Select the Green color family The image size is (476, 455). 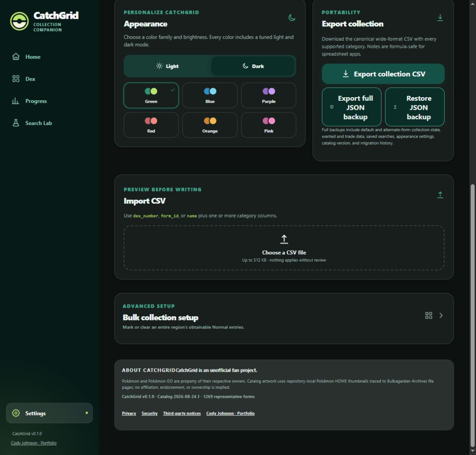coord(151,95)
